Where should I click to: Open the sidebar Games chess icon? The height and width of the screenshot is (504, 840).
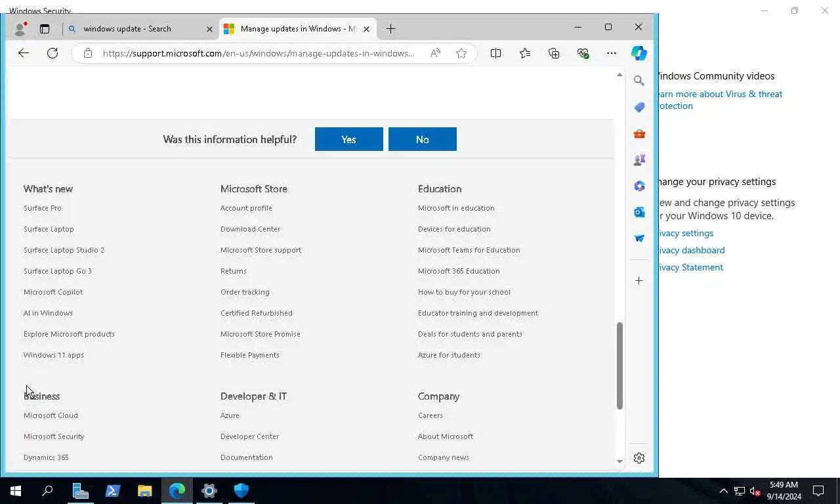click(x=639, y=159)
